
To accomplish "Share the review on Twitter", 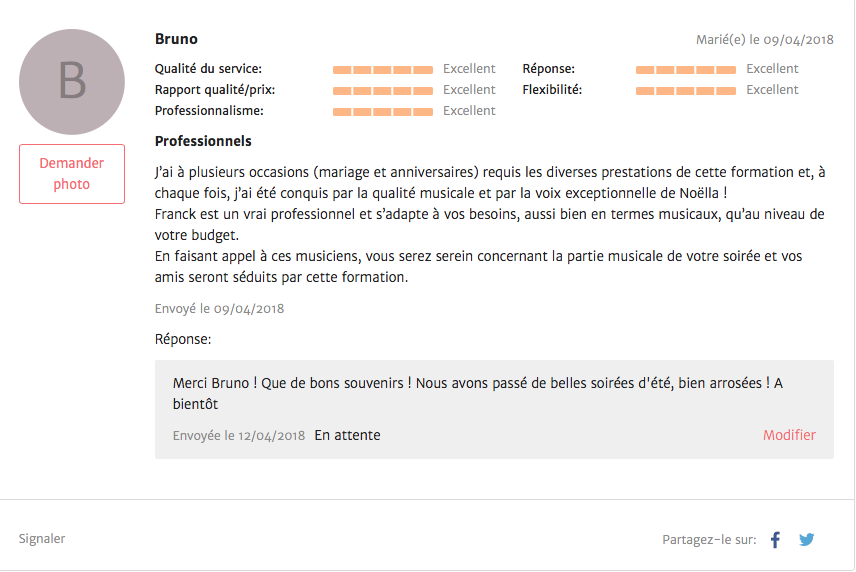I will click(x=806, y=540).
